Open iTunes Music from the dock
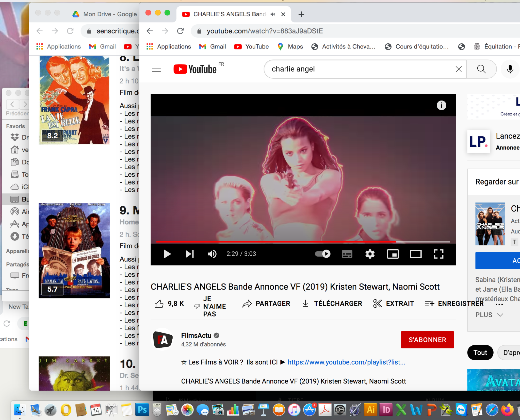Viewport: 520px width, 420px height. click(x=294, y=409)
